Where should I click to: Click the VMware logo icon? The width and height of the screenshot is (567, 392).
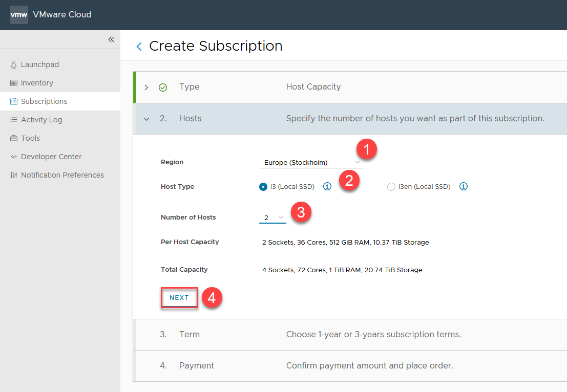click(19, 15)
